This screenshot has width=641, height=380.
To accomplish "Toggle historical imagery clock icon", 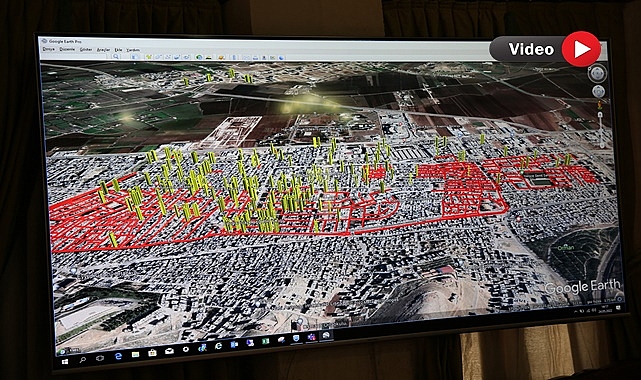I will point(199,57).
